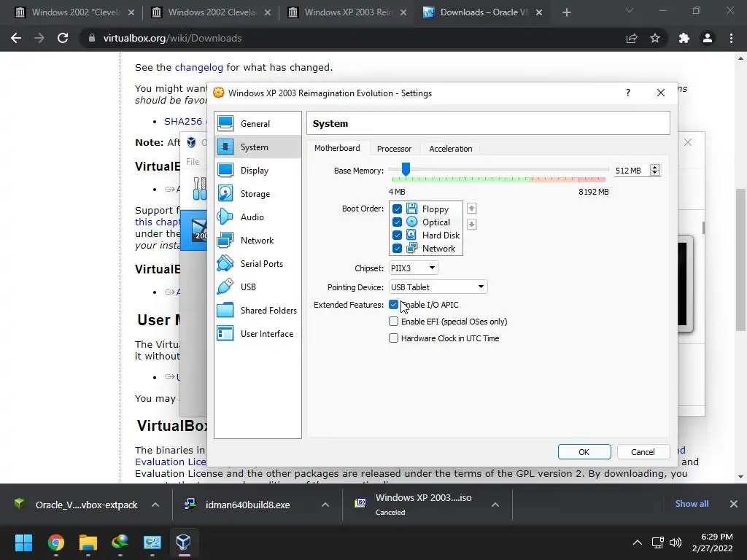This screenshot has width=747, height=560.
Task: Uncheck Network in boot order
Action: click(397, 248)
